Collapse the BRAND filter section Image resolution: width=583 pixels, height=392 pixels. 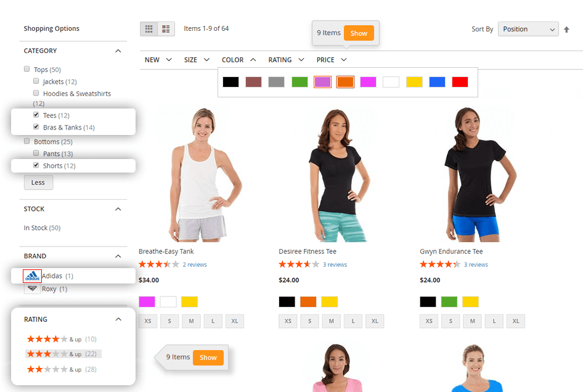tap(118, 256)
